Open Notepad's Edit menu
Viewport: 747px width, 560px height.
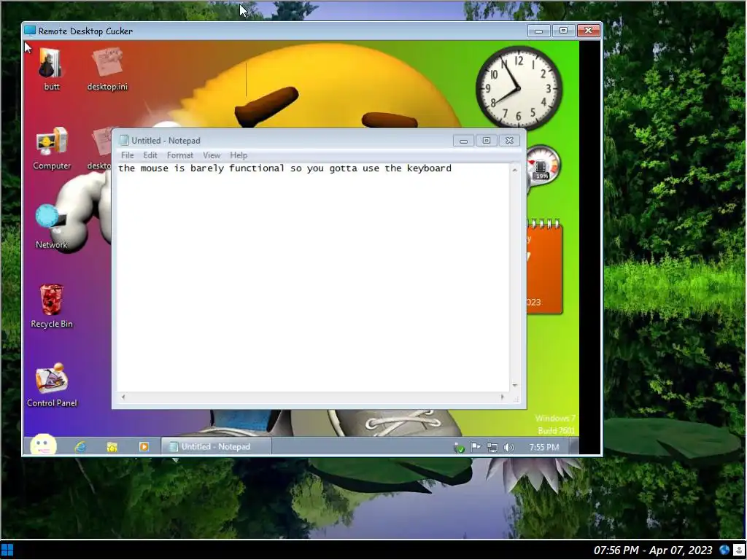tap(150, 155)
